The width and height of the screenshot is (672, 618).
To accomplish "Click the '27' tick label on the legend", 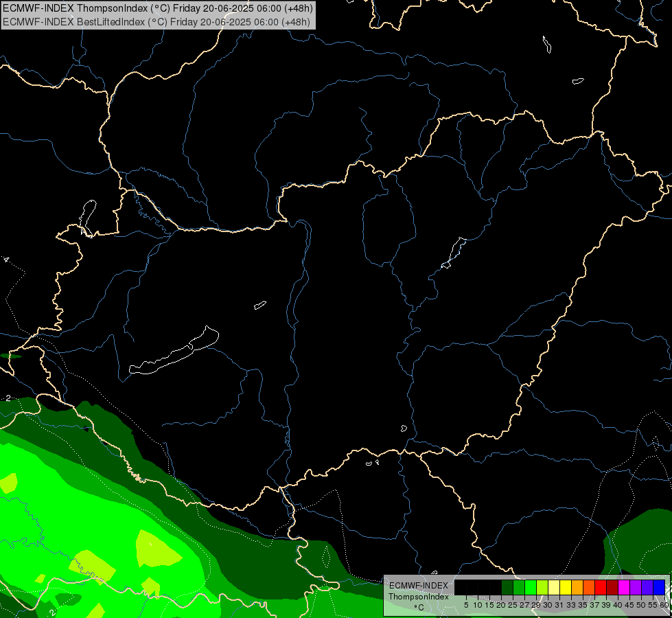I will click(524, 605).
